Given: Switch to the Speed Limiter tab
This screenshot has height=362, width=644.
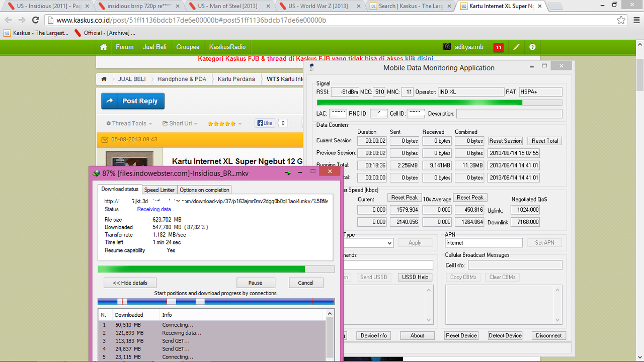Looking at the screenshot, I should (x=159, y=190).
